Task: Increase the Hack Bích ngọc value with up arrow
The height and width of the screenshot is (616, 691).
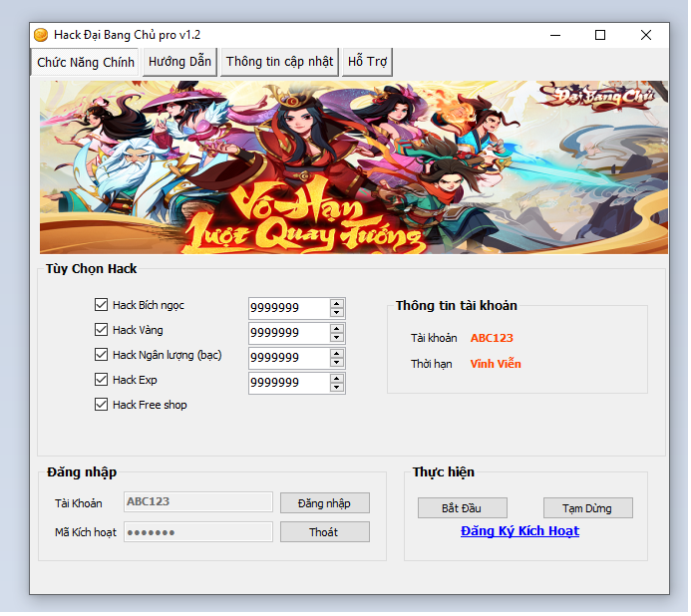Action: [x=337, y=304]
